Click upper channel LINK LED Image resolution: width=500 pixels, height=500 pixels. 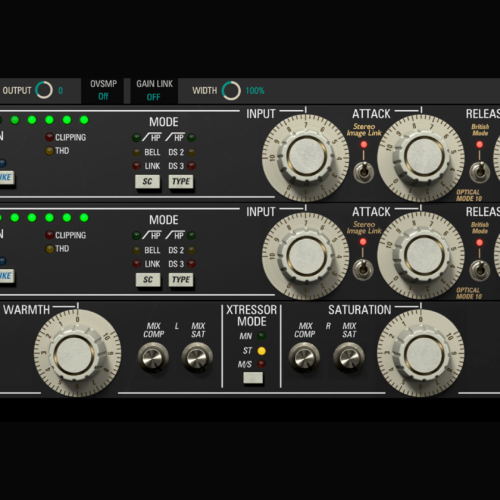tap(136, 166)
